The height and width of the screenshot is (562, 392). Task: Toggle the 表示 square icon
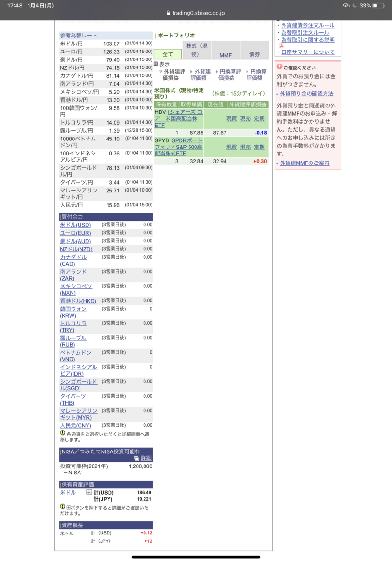[156, 64]
